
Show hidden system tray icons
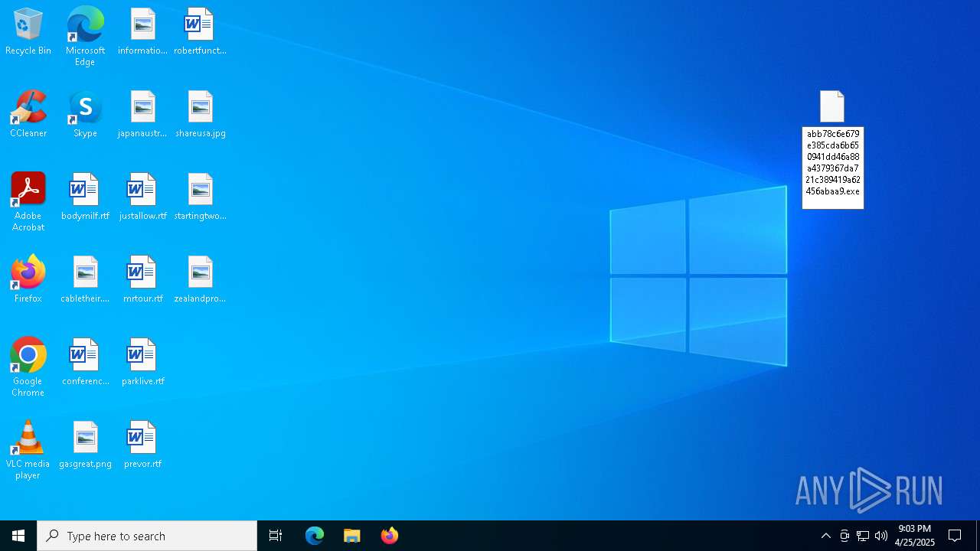click(825, 536)
